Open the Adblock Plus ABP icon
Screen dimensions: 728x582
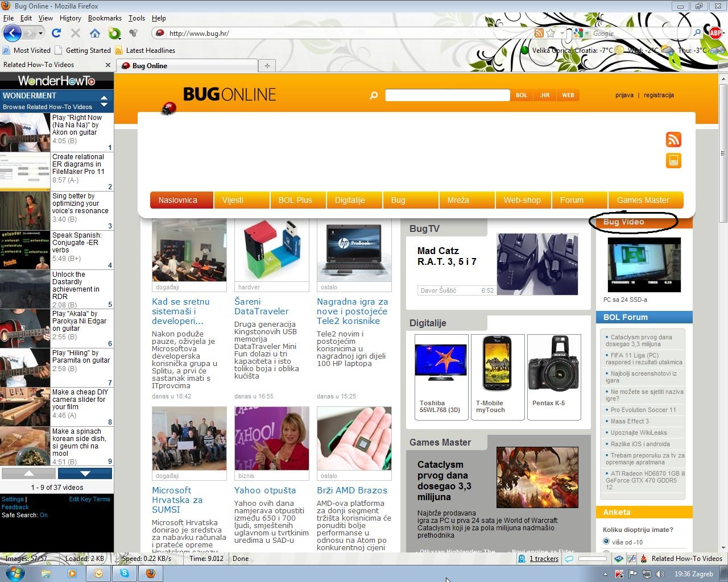pyautogui.click(x=715, y=33)
